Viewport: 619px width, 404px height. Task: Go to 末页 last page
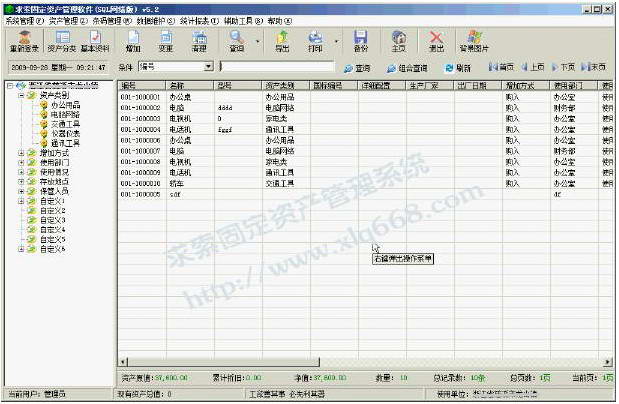point(594,67)
